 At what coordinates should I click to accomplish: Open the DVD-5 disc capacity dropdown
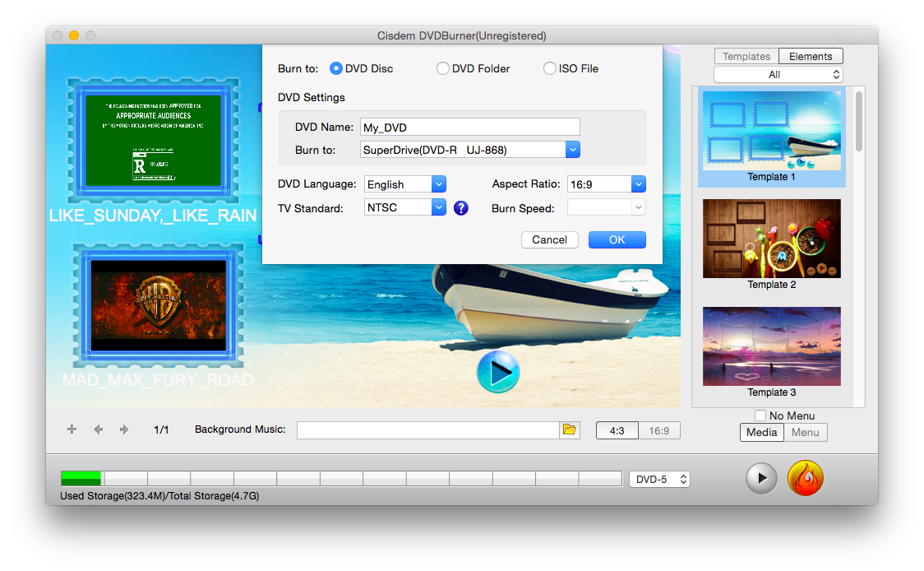pyautogui.click(x=659, y=478)
